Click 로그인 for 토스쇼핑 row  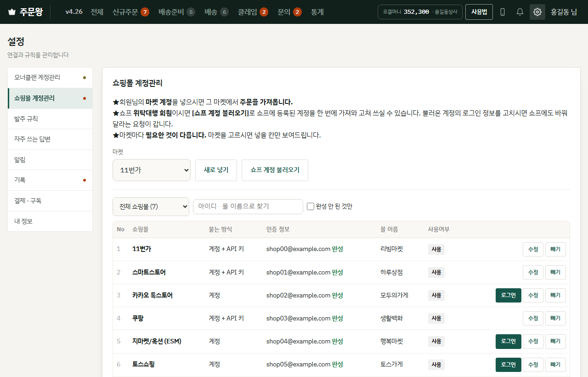509,365
